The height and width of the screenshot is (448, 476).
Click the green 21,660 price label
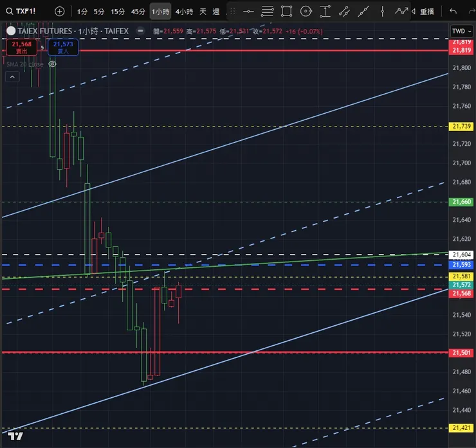[461, 202]
